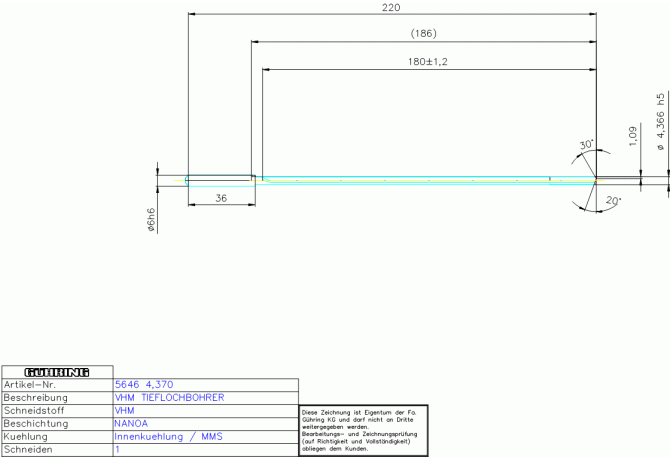This screenshot has width=670, height=460.
Task: Click the 1,09 dimension value
Action: pyautogui.click(x=632, y=135)
